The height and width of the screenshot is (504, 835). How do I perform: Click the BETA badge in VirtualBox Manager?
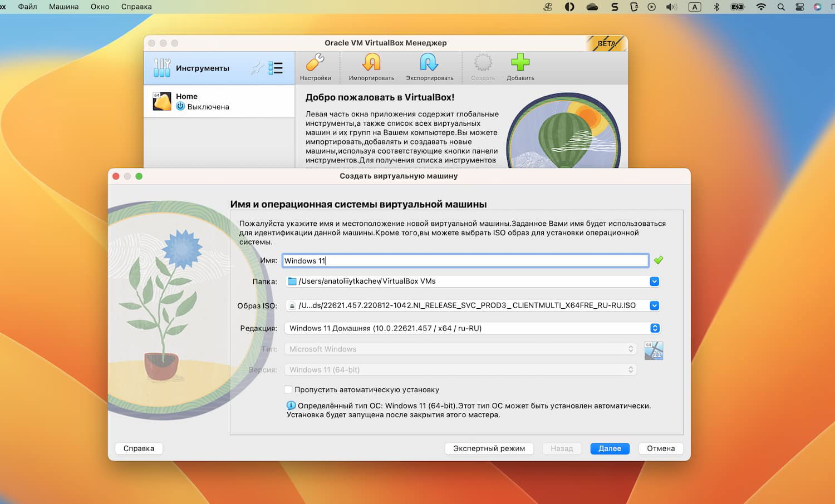tap(607, 43)
